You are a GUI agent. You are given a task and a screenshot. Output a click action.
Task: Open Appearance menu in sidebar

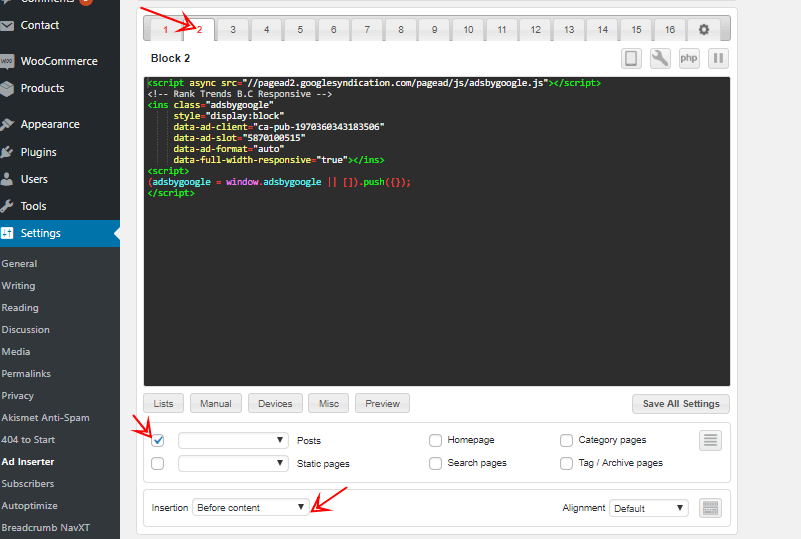50,124
